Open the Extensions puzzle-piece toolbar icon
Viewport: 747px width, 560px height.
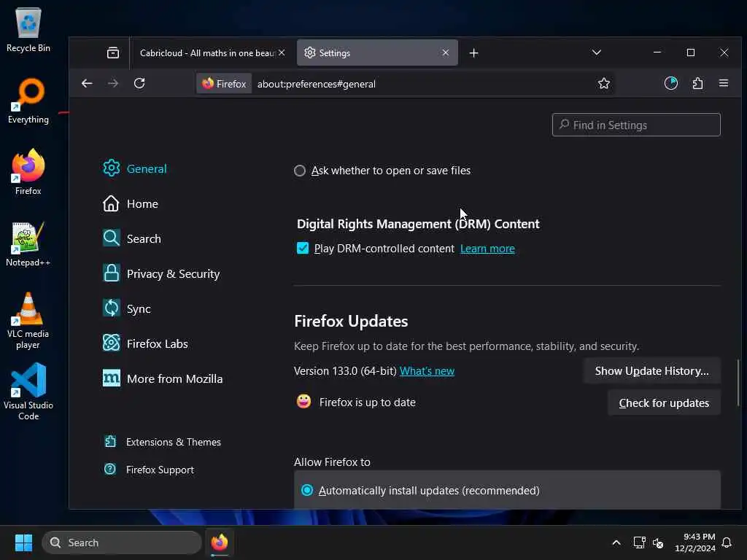point(697,83)
